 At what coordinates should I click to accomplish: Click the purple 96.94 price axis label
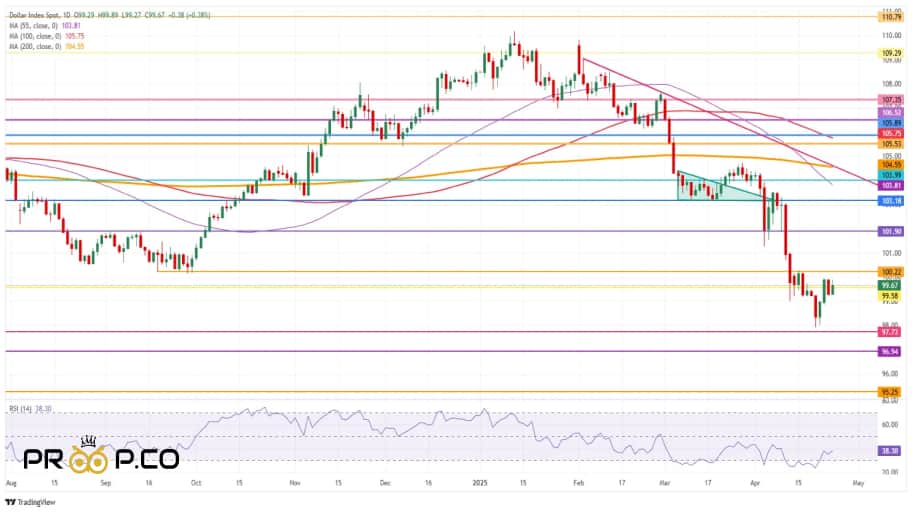pyautogui.click(x=890, y=352)
